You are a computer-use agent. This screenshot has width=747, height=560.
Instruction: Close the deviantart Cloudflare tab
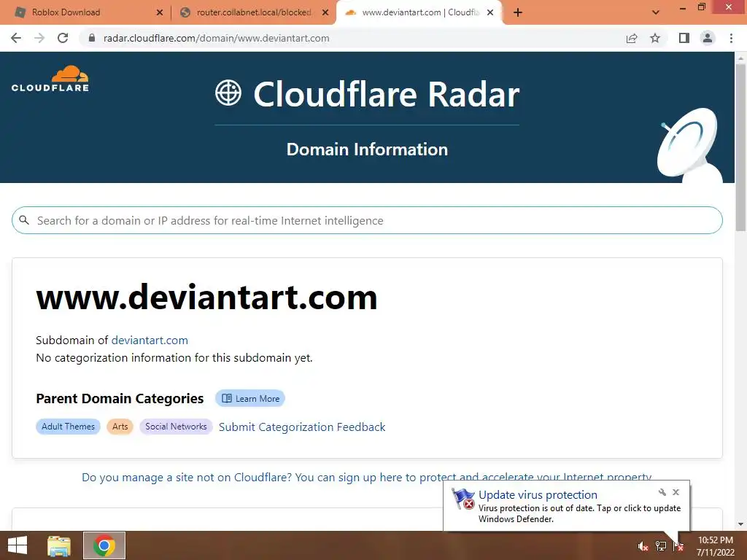(490, 12)
